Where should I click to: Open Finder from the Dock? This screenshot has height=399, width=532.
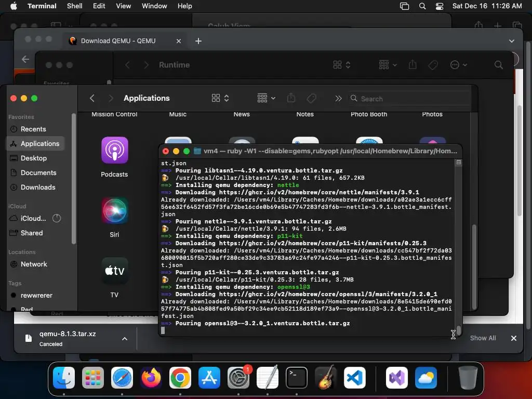click(x=64, y=378)
